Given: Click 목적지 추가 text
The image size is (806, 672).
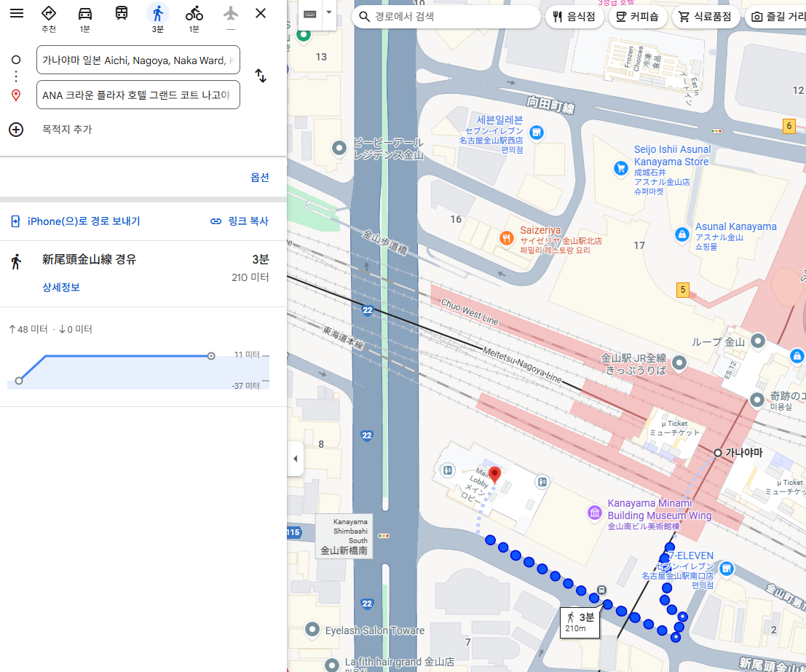Looking at the screenshot, I should click(x=67, y=130).
